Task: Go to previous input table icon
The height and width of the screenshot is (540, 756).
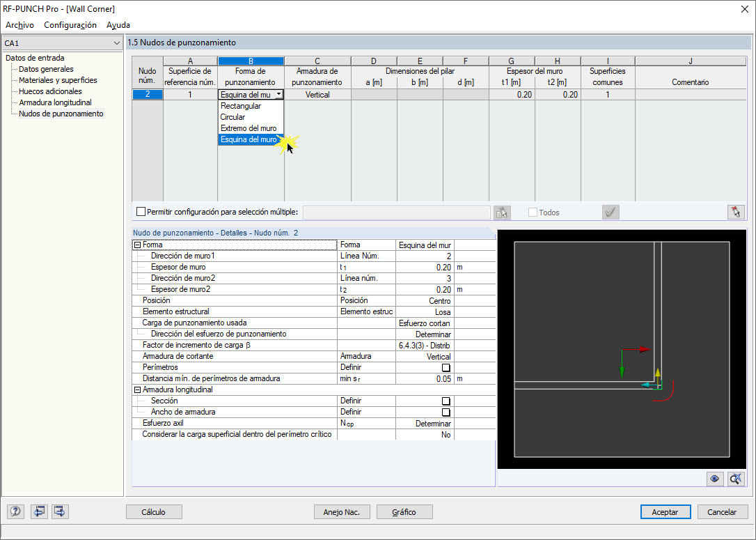Action: [38, 511]
